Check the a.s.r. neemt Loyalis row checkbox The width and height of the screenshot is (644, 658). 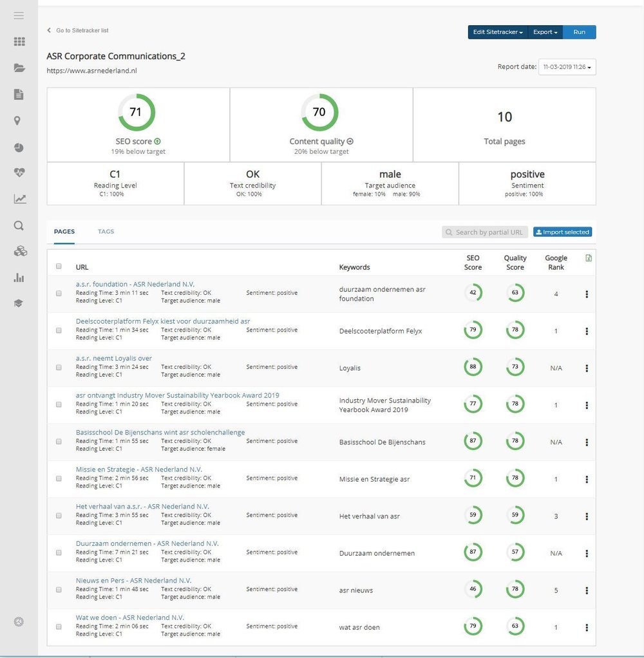click(59, 367)
